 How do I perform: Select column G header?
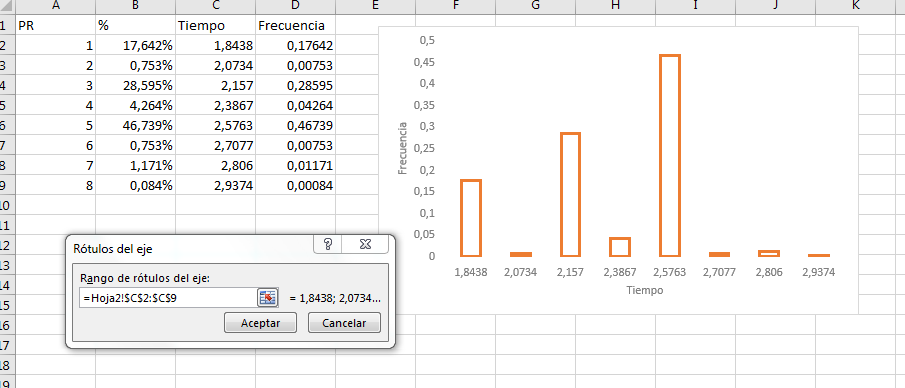pyautogui.click(x=535, y=6)
